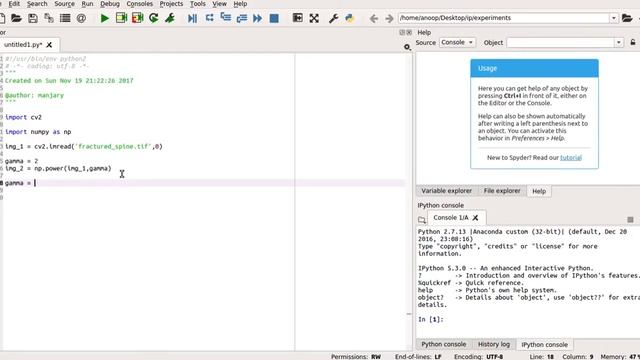Click debug step over the current line
This screenshot has width=640, height=360.
209,18
